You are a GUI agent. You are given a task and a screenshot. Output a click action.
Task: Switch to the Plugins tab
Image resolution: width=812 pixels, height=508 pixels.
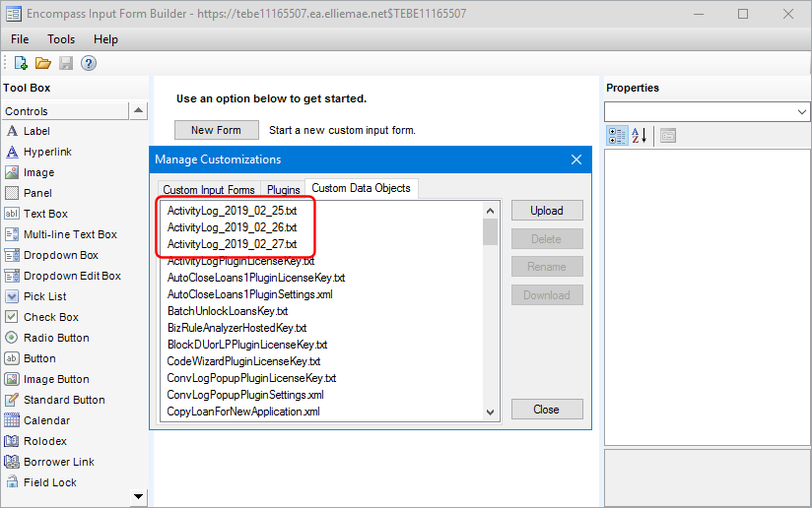pyautogui.click(x=283, y=190)
